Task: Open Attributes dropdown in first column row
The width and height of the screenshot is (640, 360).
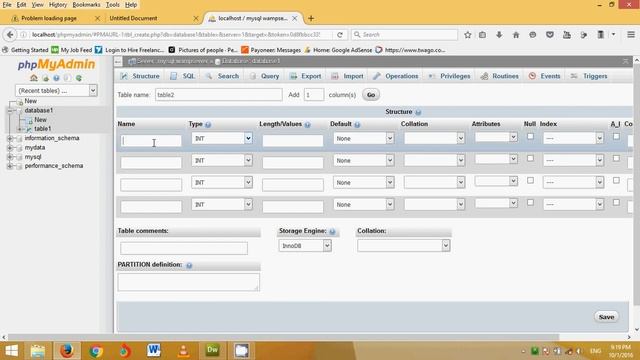Action: 496,137
